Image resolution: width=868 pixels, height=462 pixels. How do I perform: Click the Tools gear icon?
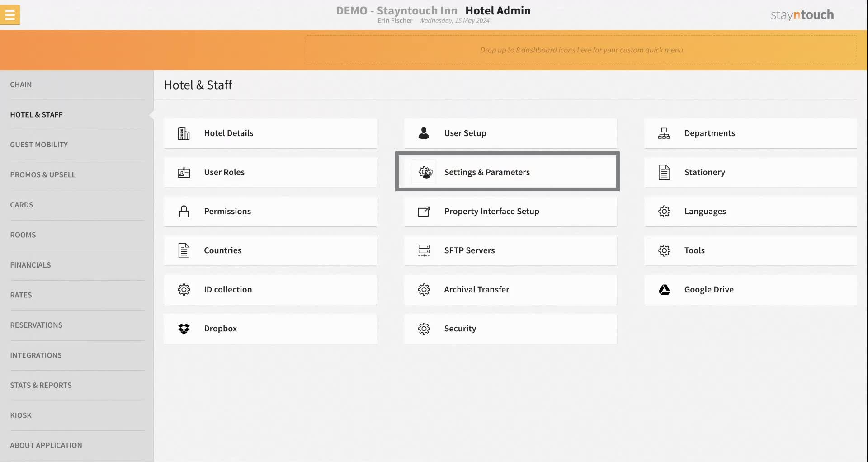click(664, 250)
